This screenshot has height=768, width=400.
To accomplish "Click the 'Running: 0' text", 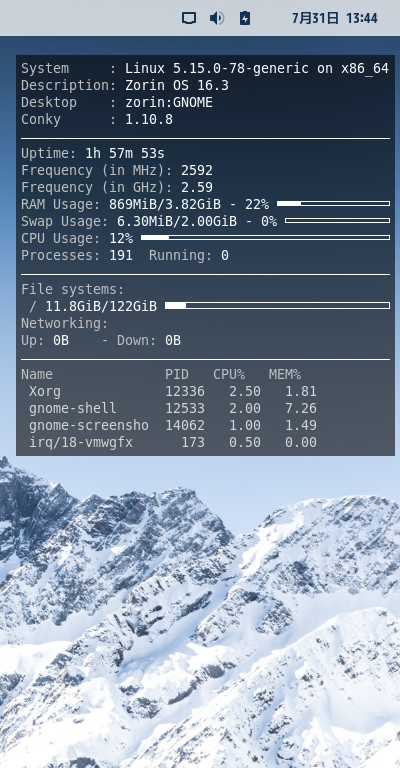I will click(189, 256).
